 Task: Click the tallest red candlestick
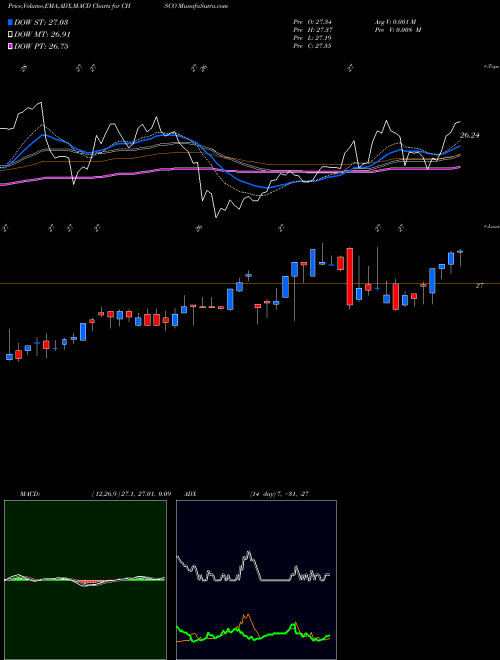(350, 277)
